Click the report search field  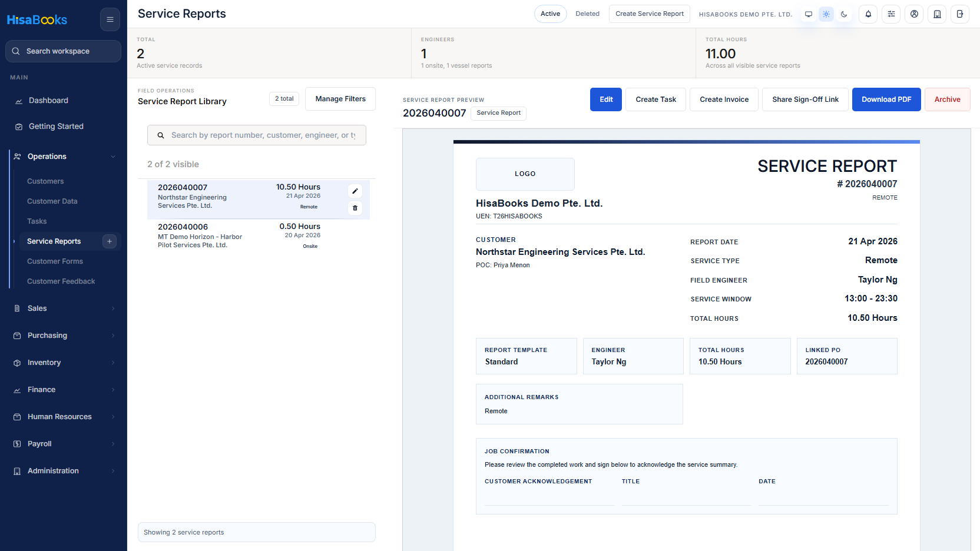tap(257, 135)
